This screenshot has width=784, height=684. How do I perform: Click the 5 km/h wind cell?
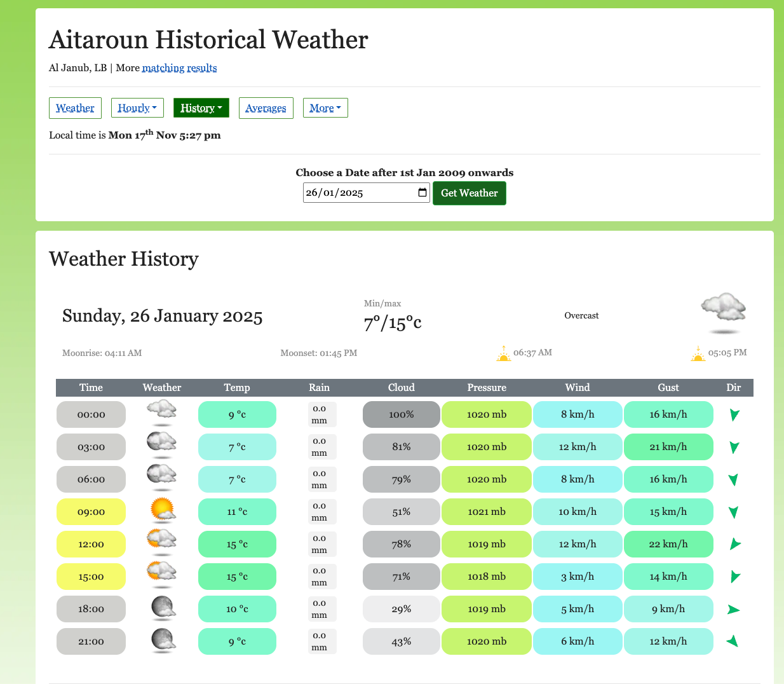pos(578,609)
